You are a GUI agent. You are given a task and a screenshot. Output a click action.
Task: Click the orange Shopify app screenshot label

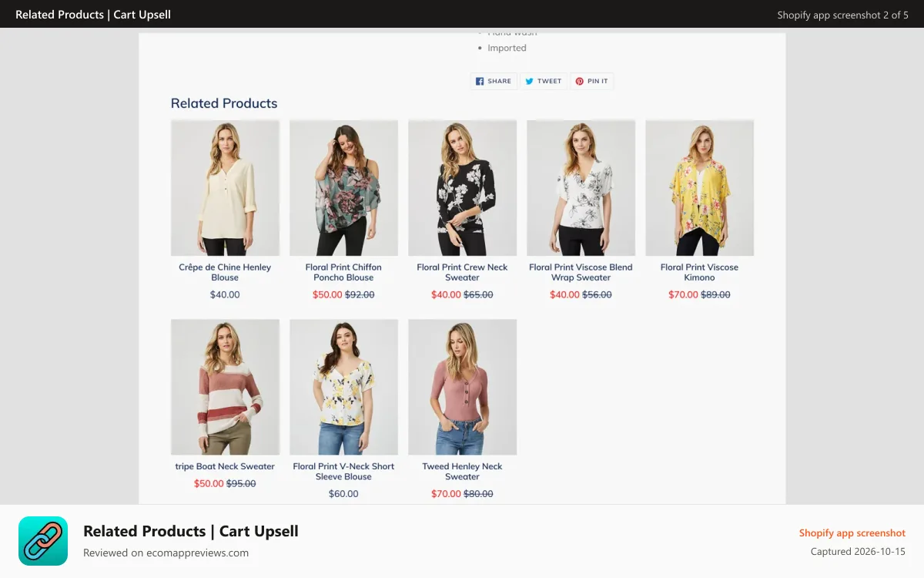(x=852, y=533)
